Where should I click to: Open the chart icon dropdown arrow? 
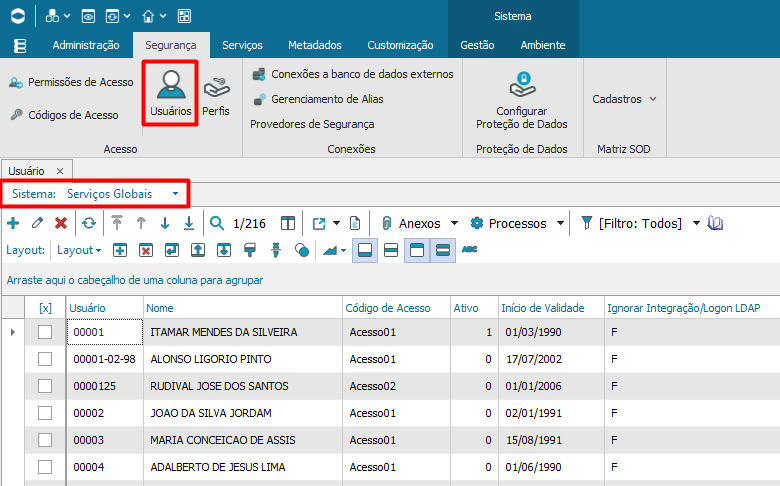click(343, 251)
